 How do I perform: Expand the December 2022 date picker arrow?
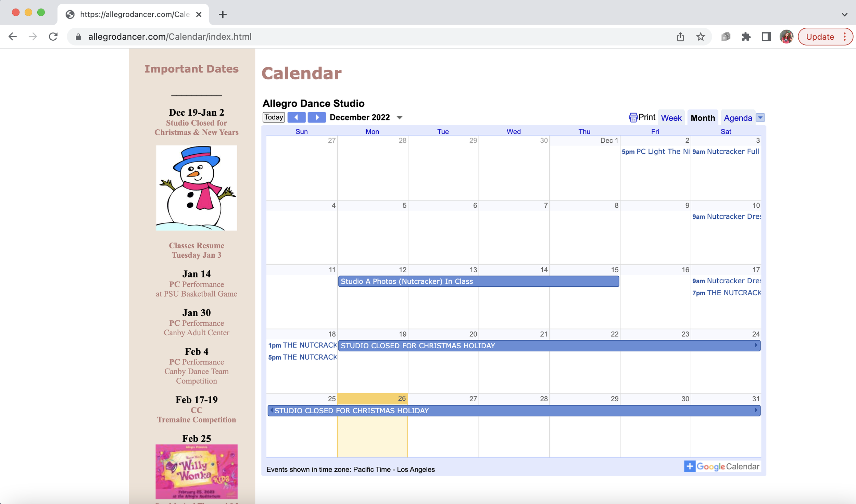click(399, 117)
